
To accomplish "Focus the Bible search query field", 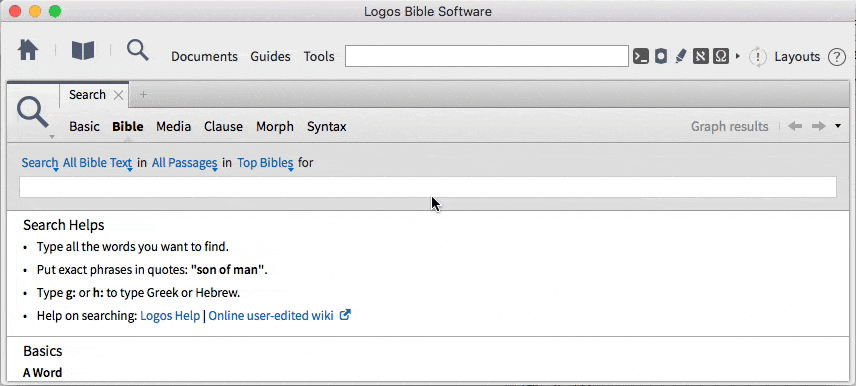I will pos(427,187).
